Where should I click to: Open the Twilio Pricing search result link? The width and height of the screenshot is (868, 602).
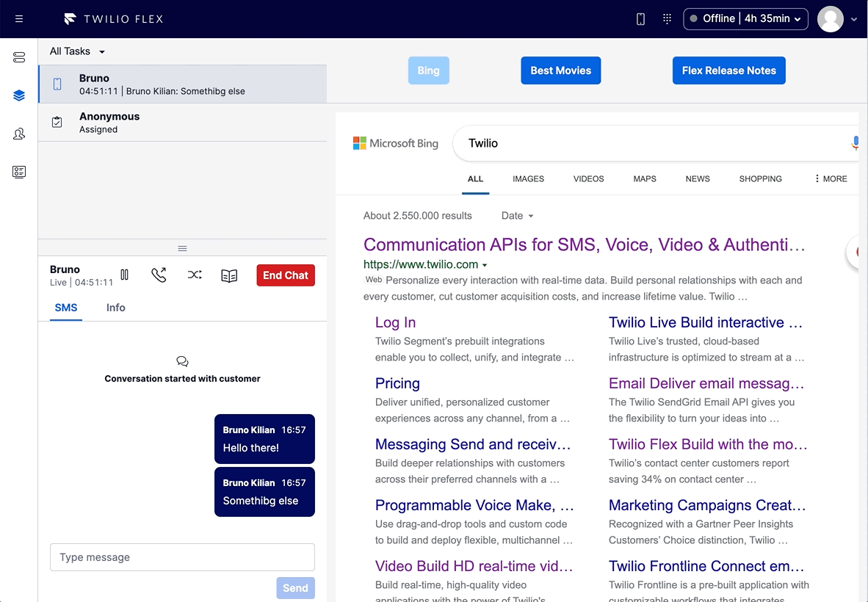397,382
